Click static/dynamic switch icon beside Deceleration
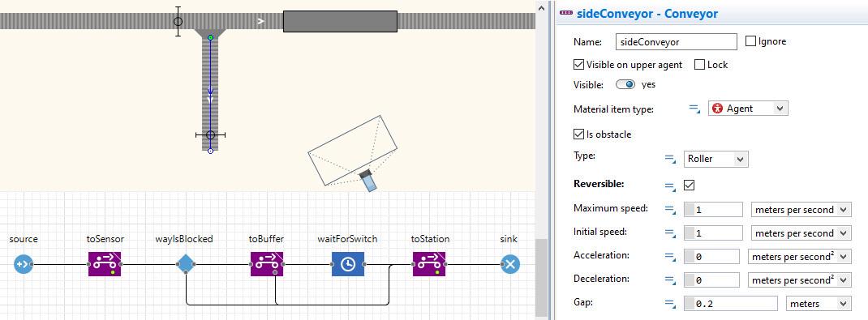 coord(670,281)
